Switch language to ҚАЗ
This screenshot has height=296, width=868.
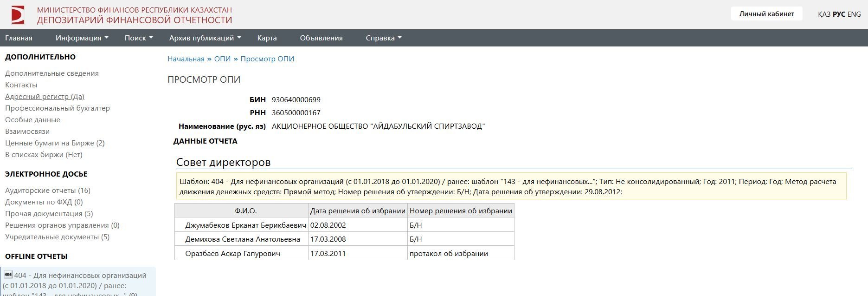coord(824,14)
